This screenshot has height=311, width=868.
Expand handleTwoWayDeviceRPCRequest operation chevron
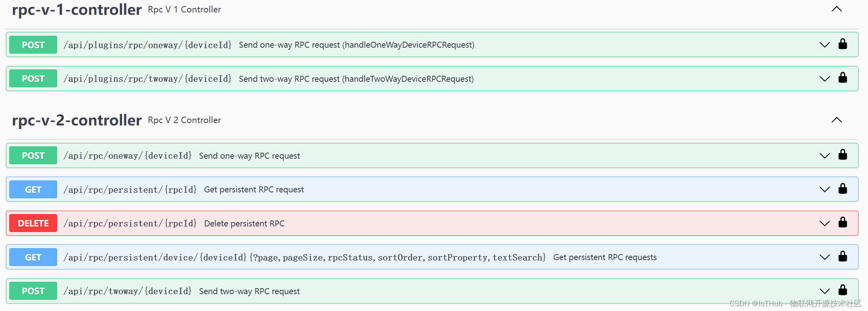(x=824, y=79)
